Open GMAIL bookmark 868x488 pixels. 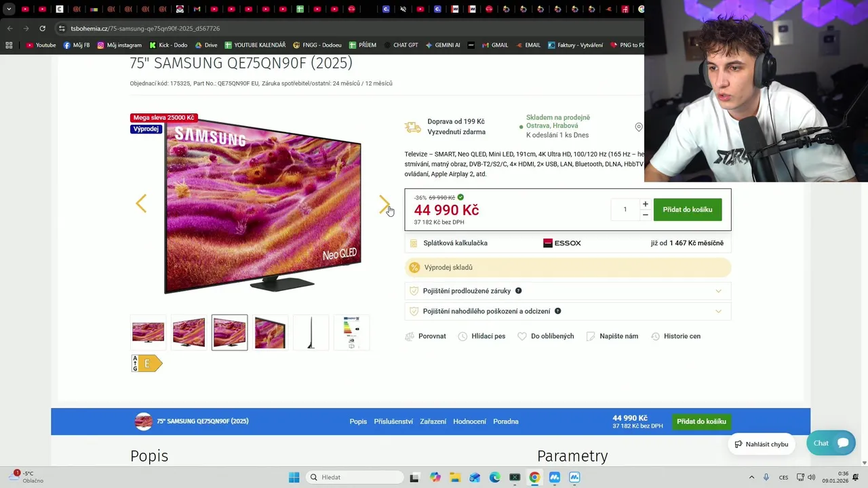494,45
